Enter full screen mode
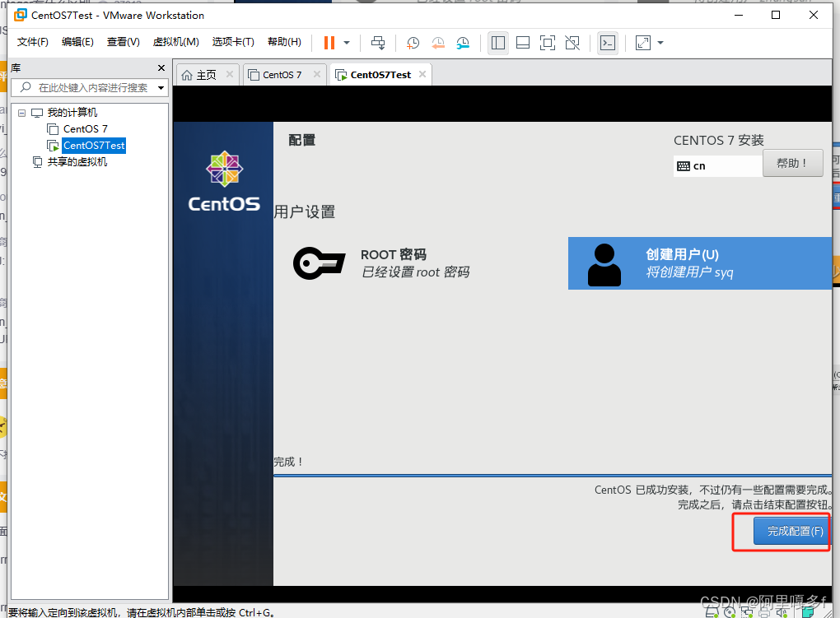 click(548, 42)
